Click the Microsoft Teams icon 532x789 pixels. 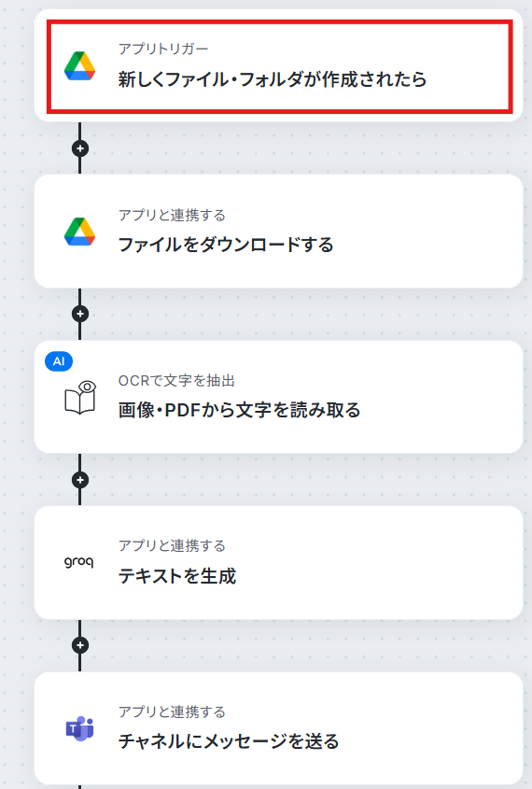pos(80,728)
